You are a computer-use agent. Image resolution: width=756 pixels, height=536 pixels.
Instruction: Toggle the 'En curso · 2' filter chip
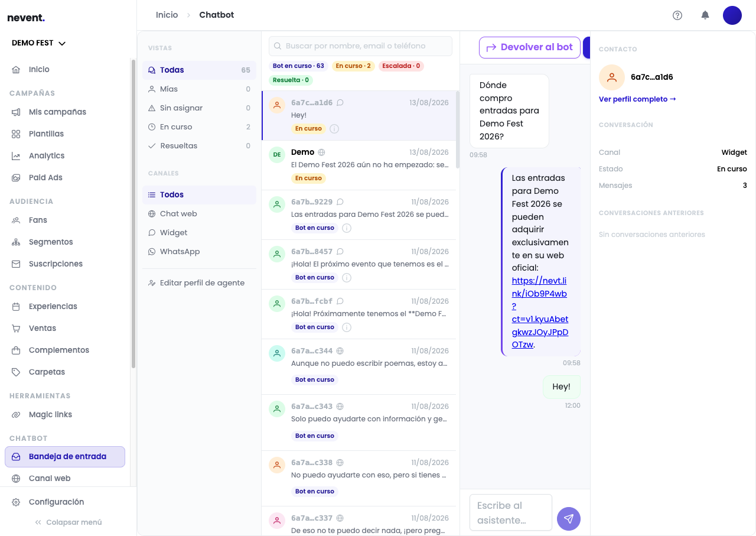tap(353, 66)
